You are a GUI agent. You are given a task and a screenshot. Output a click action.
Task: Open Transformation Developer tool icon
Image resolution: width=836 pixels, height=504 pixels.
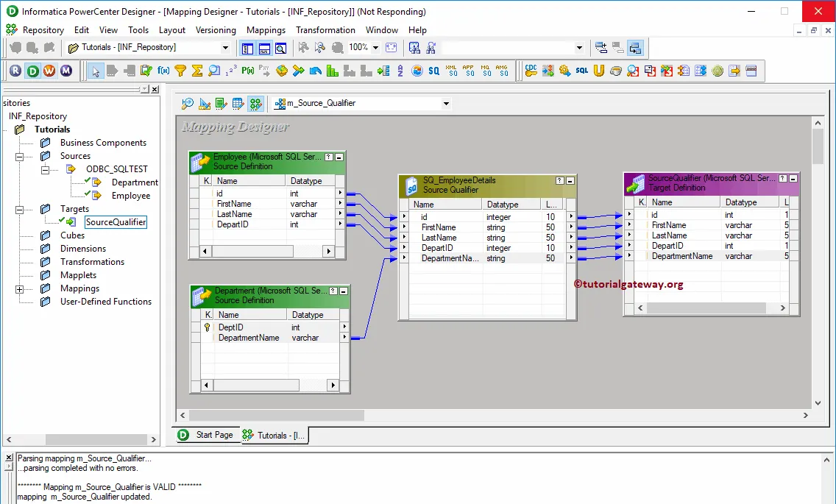[222, 104]
